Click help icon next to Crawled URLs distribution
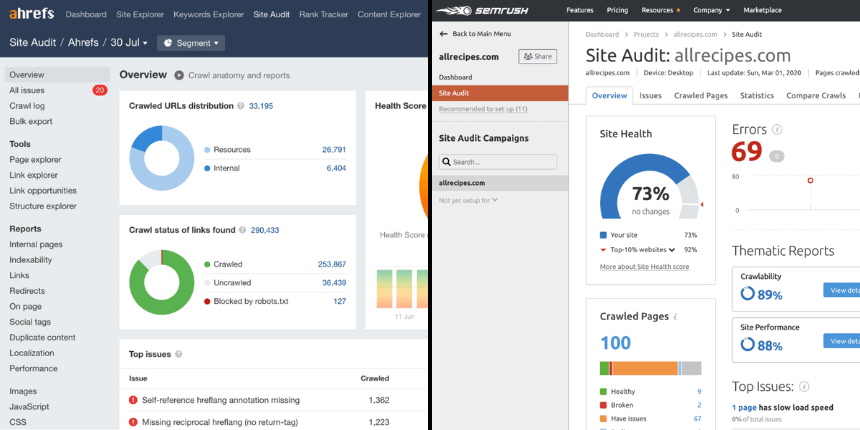 (241, 106)
